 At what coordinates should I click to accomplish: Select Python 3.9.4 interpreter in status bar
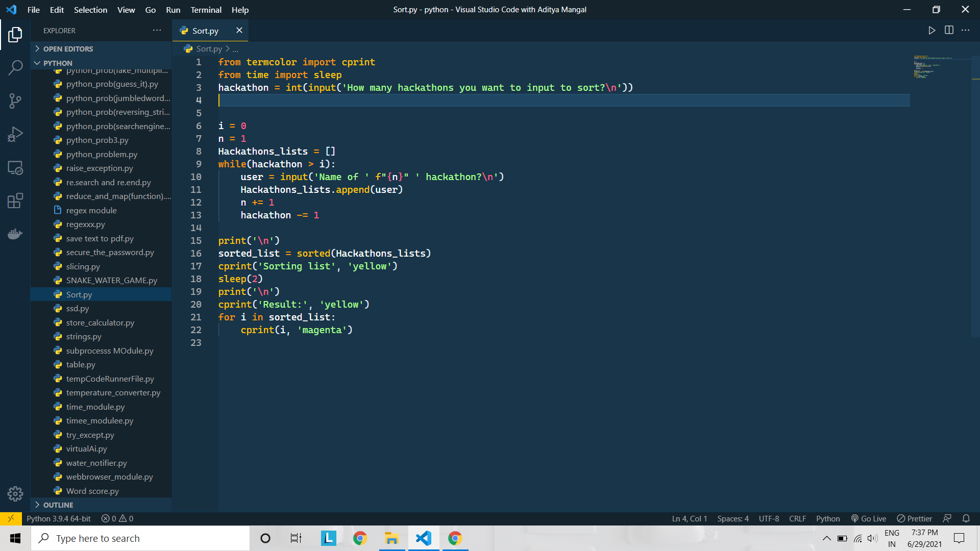coord(59,518)
